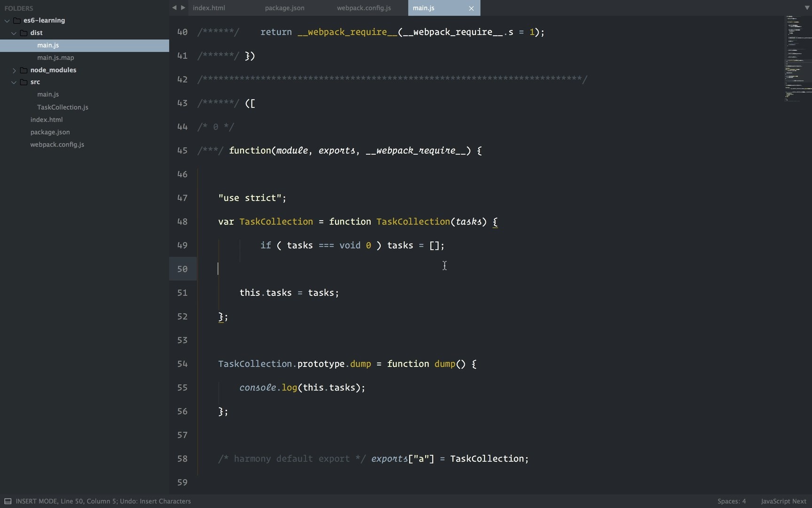Viewport: 812px width, 508px height.
Task: Close the main.js tab
Action: tap(471, 8)
